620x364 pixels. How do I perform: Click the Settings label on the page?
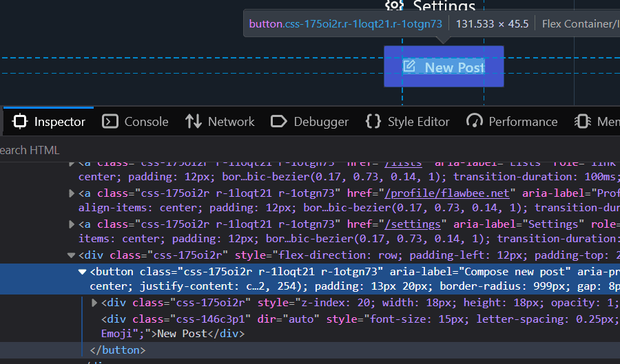point(444,7)
